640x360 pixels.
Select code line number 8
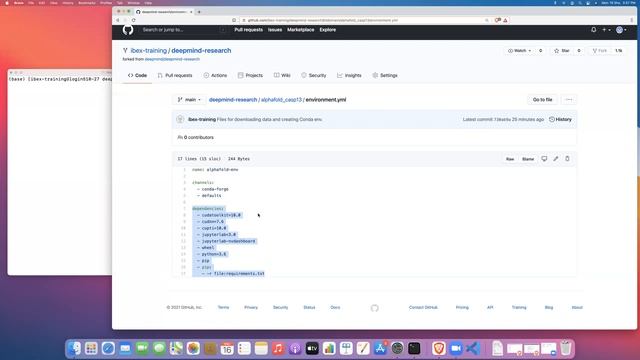click(x=184, y=215)
